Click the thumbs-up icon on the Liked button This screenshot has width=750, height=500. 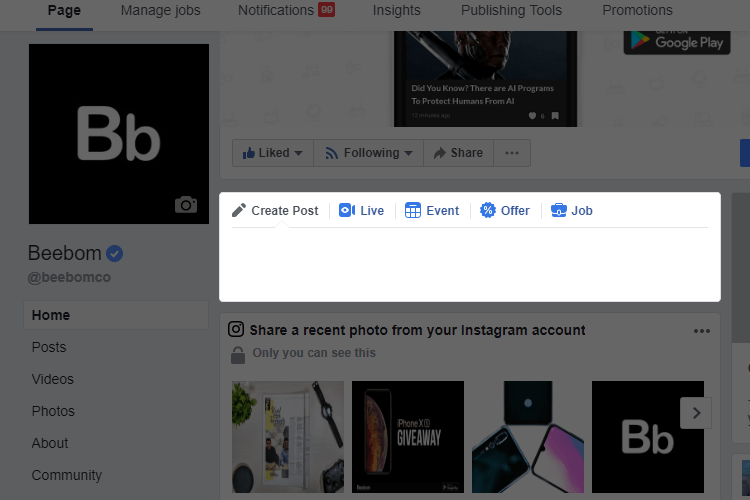[x=249, y=153]
